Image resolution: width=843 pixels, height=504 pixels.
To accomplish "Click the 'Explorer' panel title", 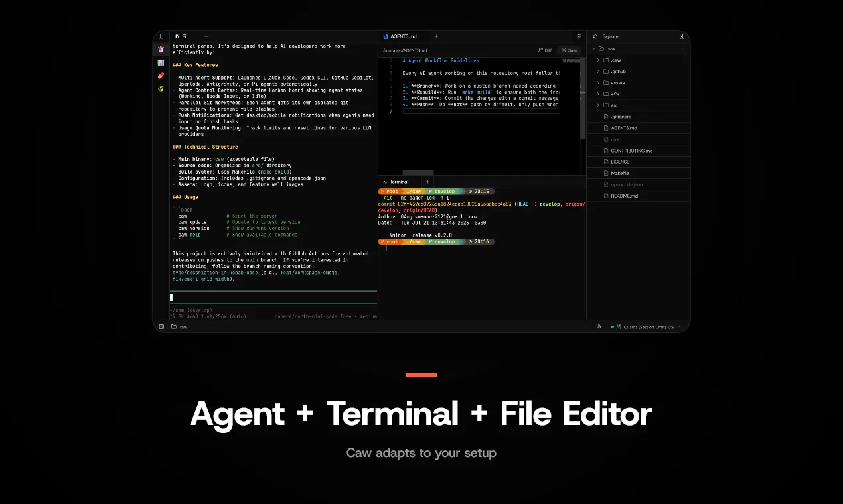I will (611, 36).
